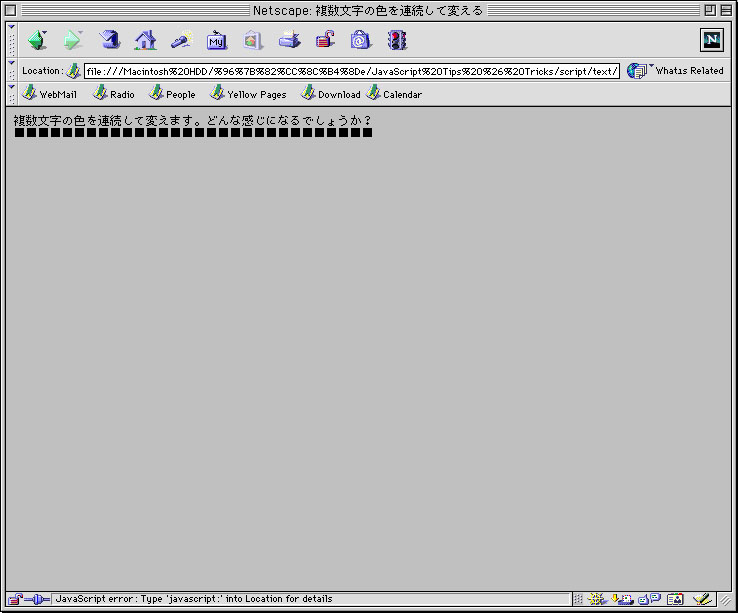This screenshot has width=738, height=613.
Task: Open the What's Related menu
Action: pos(675,71)
